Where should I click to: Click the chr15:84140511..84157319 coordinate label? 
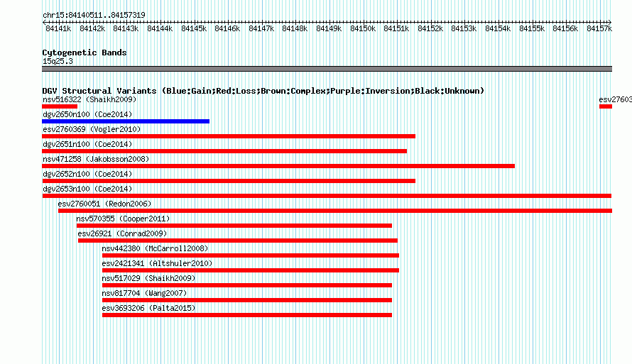94,15
